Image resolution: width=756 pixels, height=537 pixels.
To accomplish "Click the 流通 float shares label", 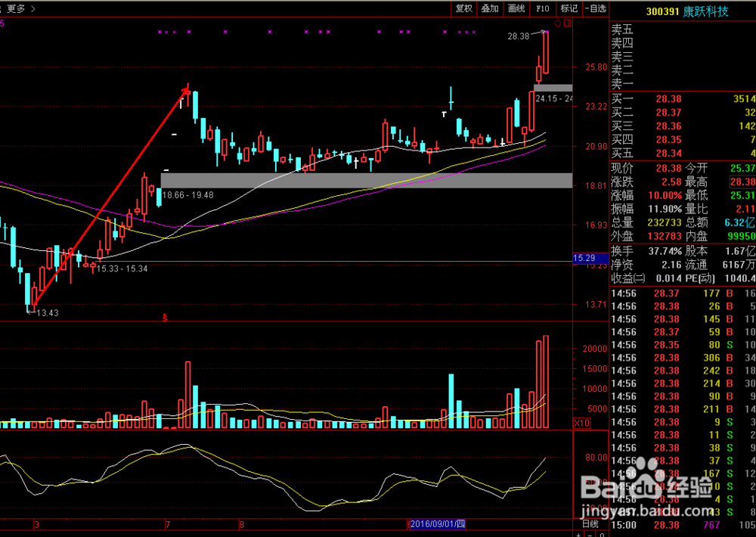I will click(696, 265).
